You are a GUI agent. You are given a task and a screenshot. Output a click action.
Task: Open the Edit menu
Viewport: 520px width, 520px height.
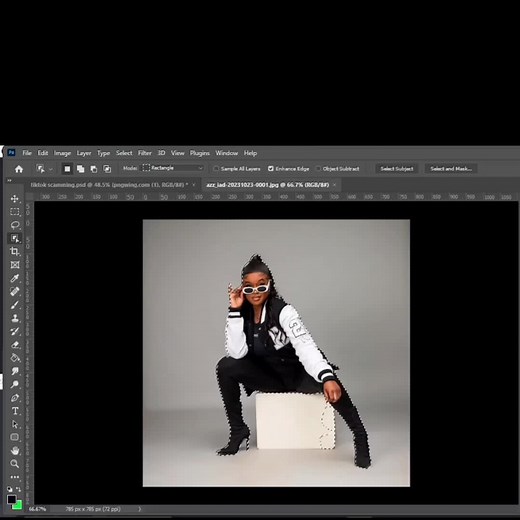coord(43,153)
